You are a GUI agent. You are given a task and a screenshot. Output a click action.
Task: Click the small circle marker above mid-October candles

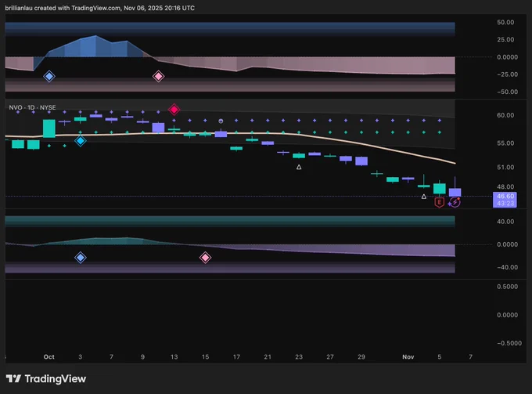(x=221, y=121)
